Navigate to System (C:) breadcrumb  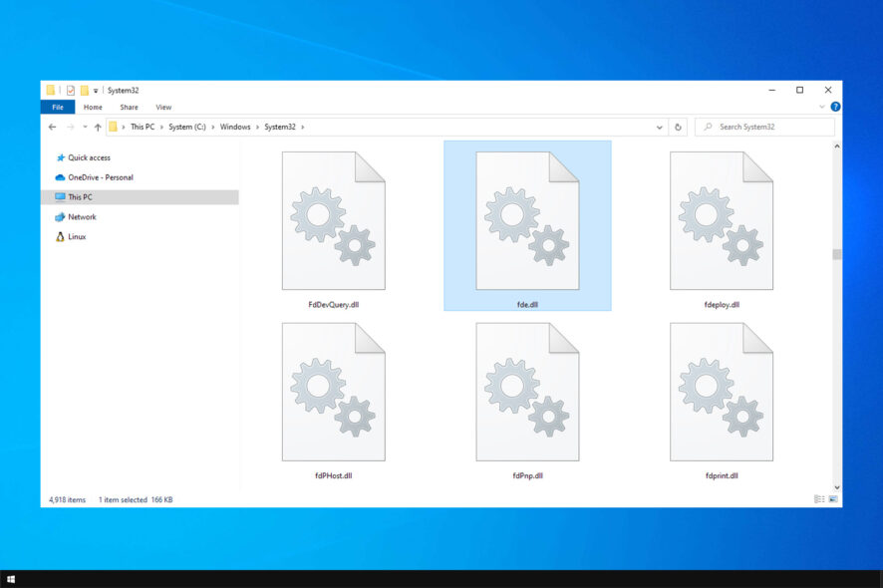187,127
